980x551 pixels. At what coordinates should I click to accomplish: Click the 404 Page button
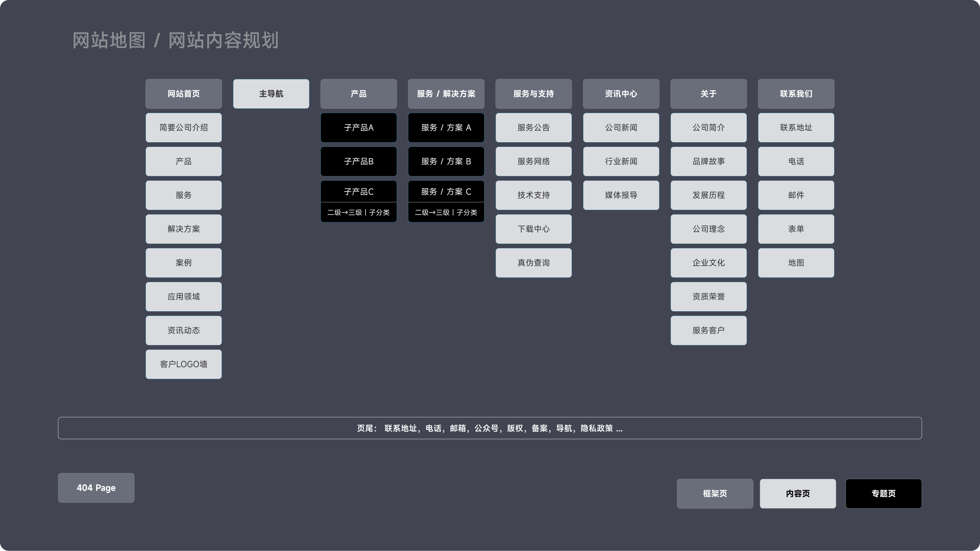(x=96, y=488)
